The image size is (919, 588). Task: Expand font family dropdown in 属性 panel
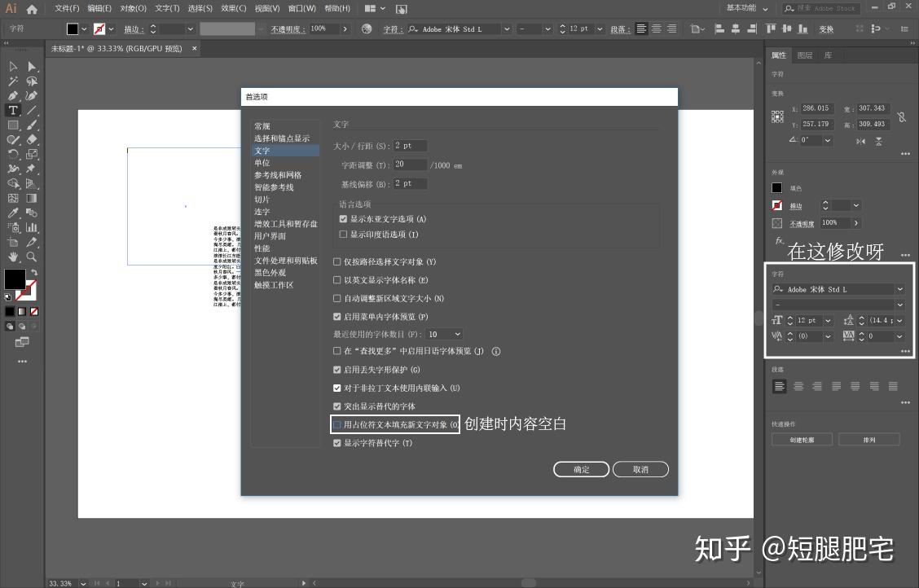[x=899, y=289]
